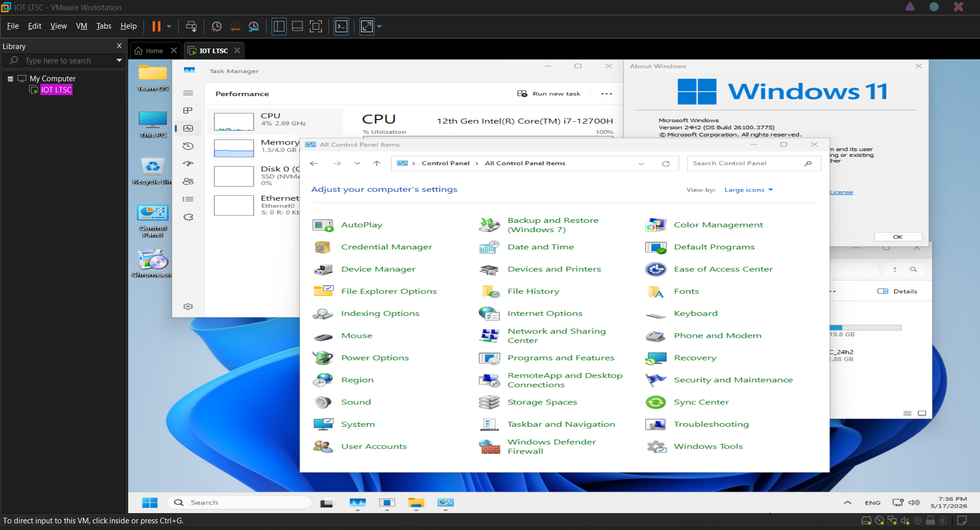Click the Details button in background Explorer
The width and height of the screenshot is (980, 530).
897,291
